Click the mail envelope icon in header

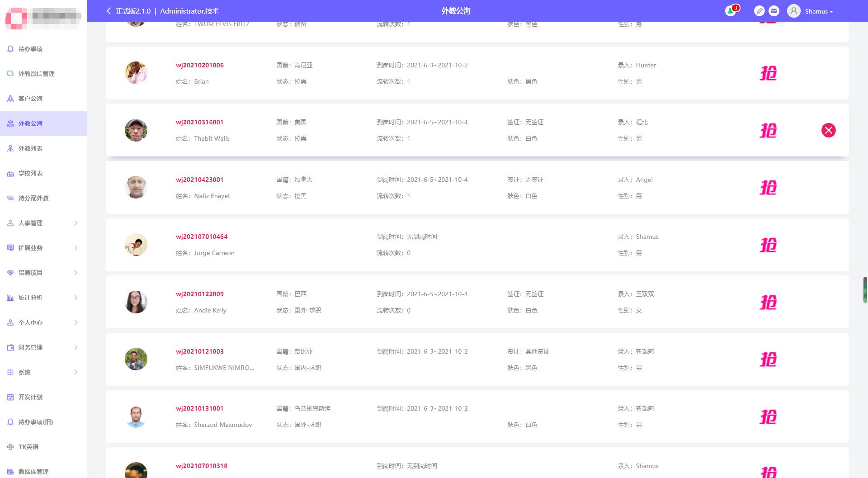[x=774, y=11]
